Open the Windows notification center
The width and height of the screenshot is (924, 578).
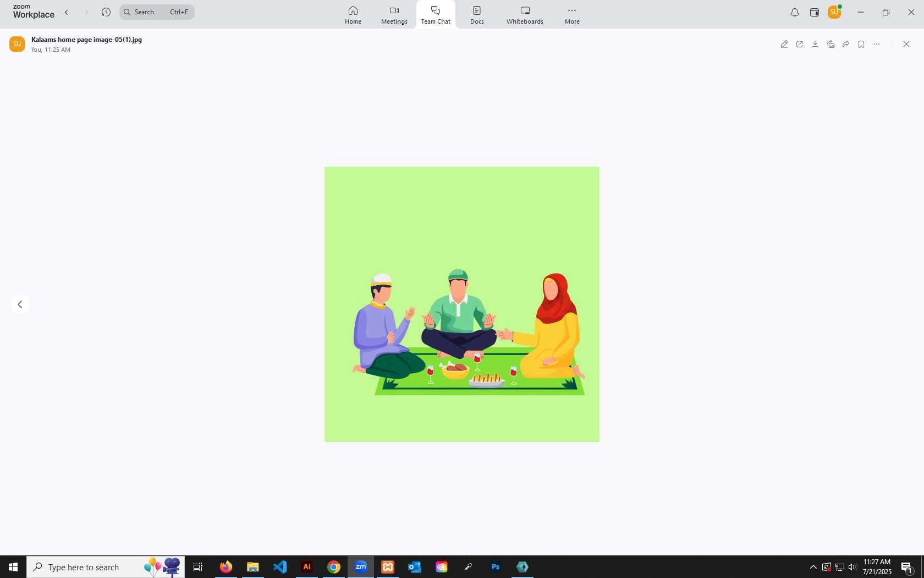pyautogui.click(x=908, y=567)
